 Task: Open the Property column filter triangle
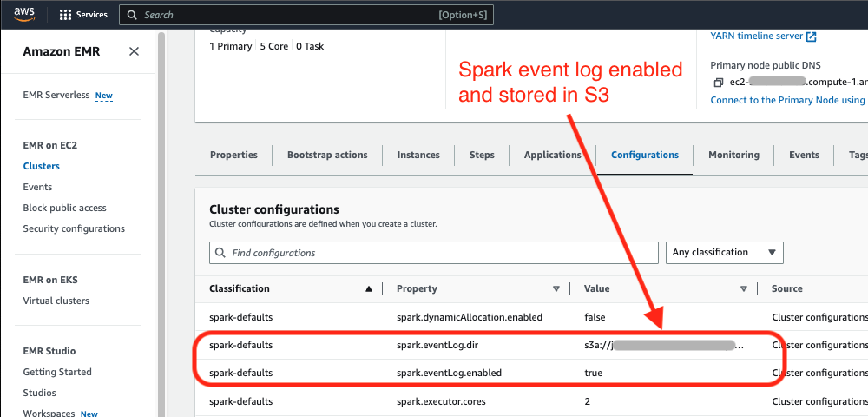tap(556, 288)
